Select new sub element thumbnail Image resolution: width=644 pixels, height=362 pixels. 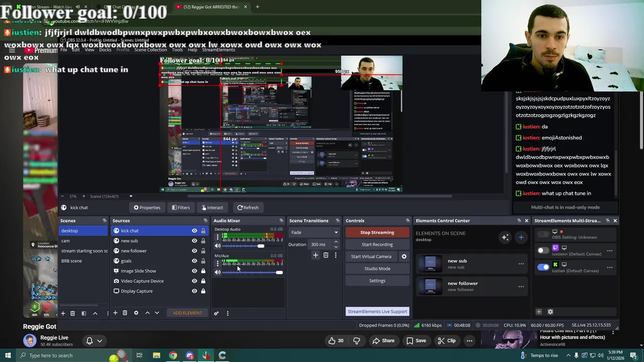pyautogui.click(x=430, y=263)
